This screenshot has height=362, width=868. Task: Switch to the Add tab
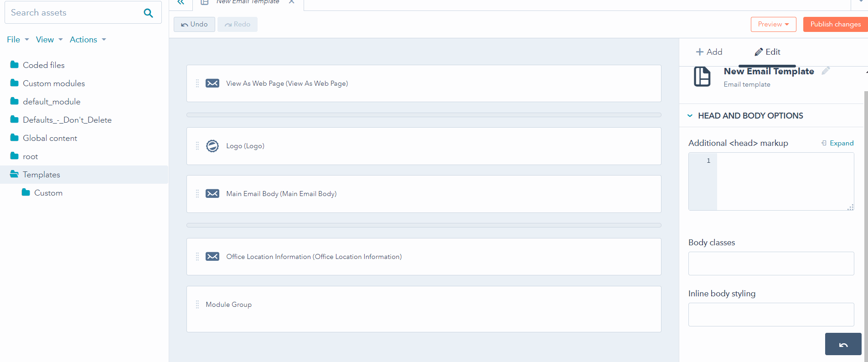click(709, 52)
